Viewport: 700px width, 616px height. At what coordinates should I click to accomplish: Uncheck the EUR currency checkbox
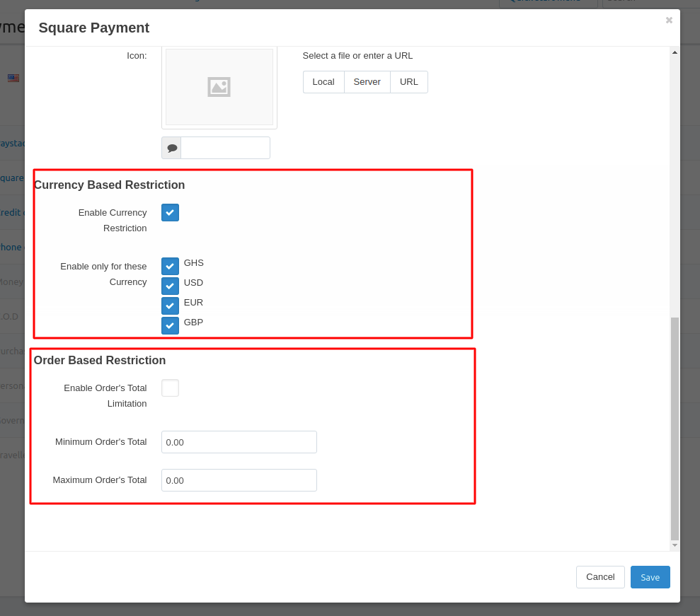(170, 306)
